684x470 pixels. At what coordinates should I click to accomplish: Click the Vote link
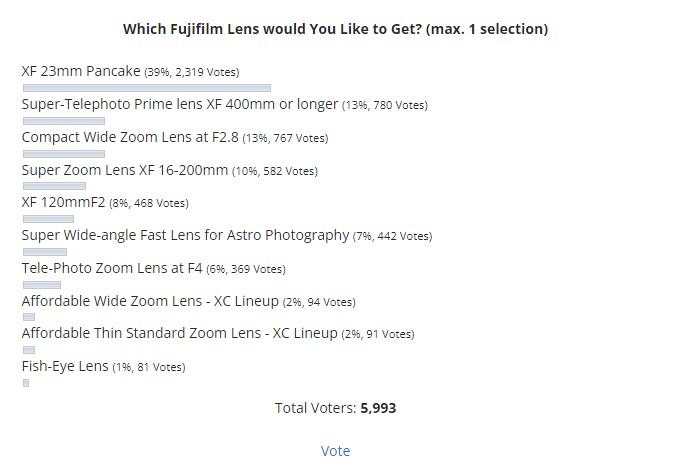coord(335,451)
